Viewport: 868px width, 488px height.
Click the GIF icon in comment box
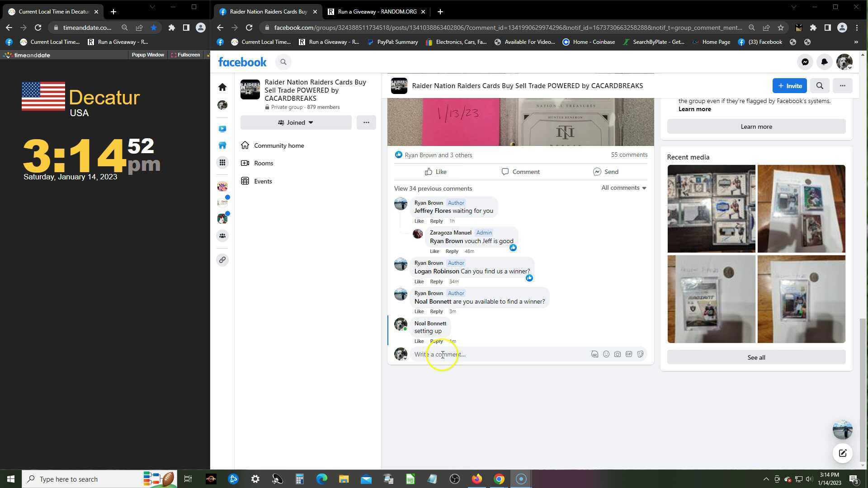pos(629,354)
